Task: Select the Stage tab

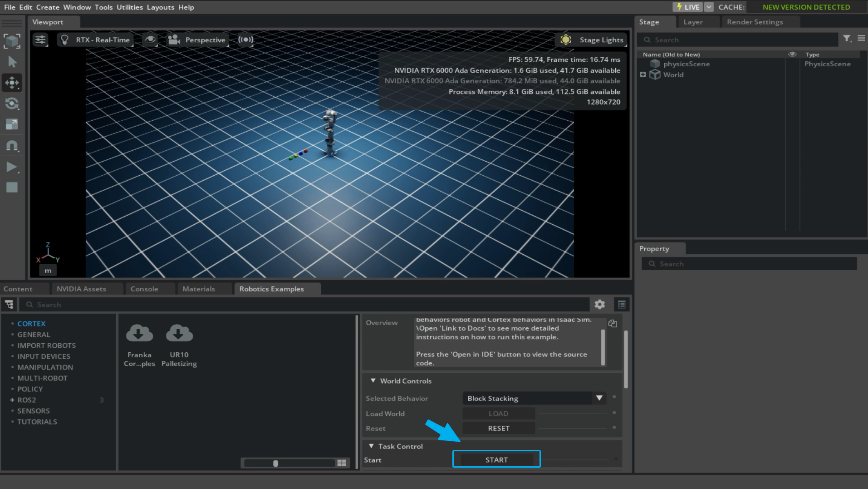Action: (649, 22)
